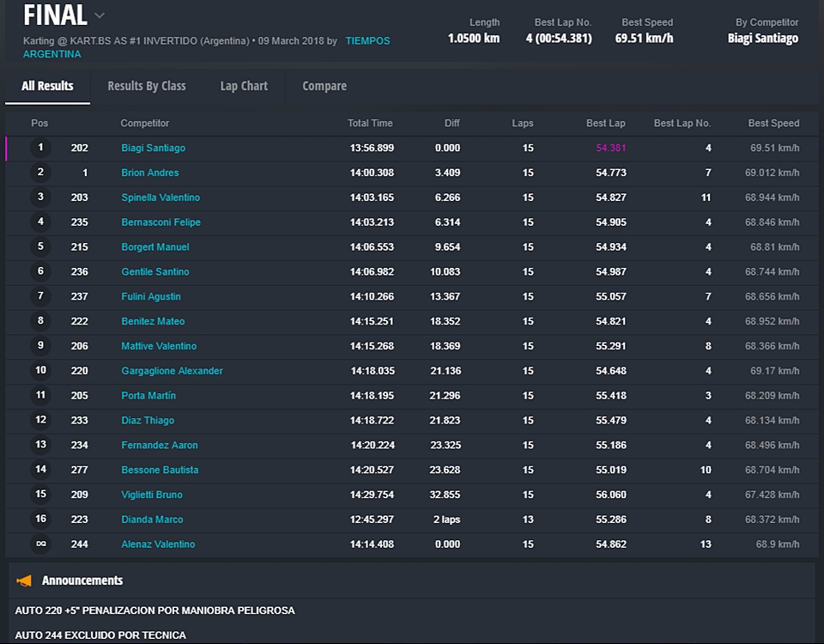Click the position 16 badge icon
824x644 pixels.
[x=40, y=519]
